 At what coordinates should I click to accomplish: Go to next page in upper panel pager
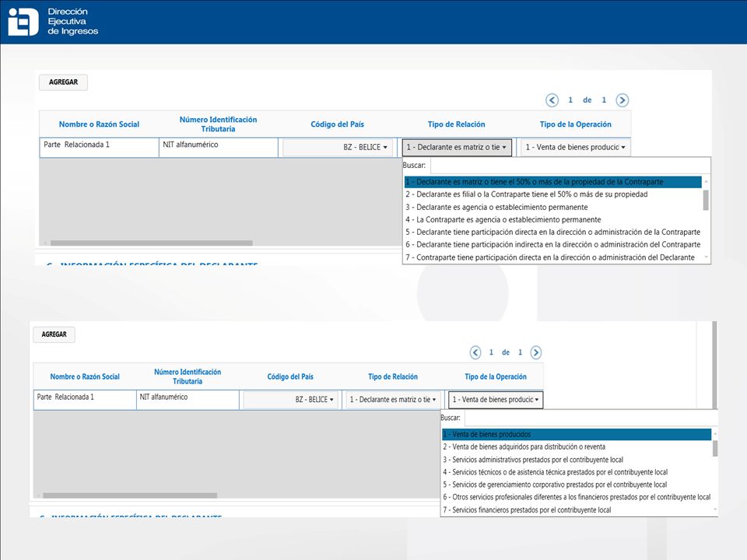[622, 100]
